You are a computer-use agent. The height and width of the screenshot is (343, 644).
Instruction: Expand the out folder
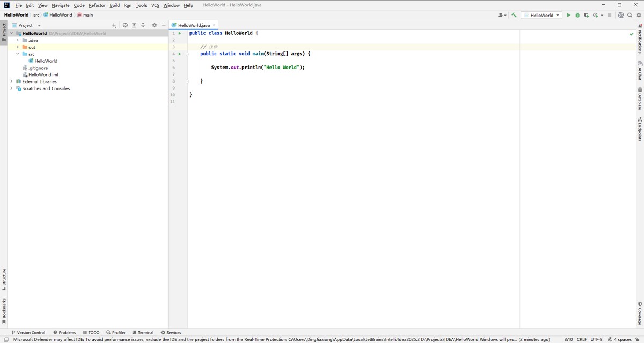pyautogui.click(x=18, y=47)
